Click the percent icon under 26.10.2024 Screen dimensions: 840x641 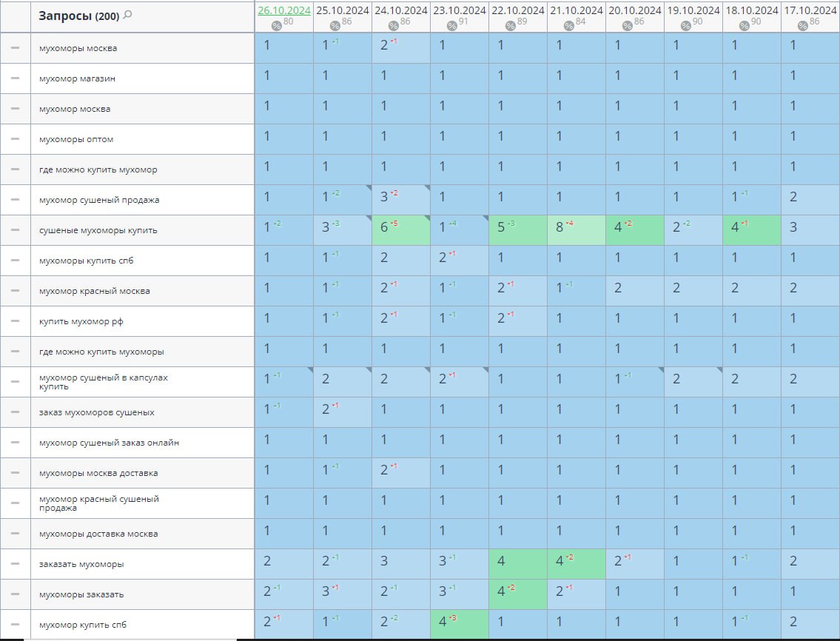pyautogui.click(x=277, y=26)
